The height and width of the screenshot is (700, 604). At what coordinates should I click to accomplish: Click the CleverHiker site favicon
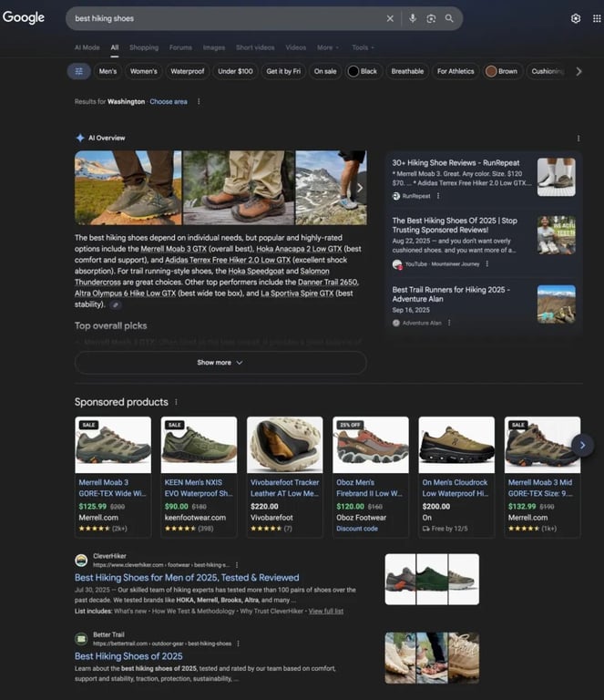pyautogui.click(x=81, y=561)
